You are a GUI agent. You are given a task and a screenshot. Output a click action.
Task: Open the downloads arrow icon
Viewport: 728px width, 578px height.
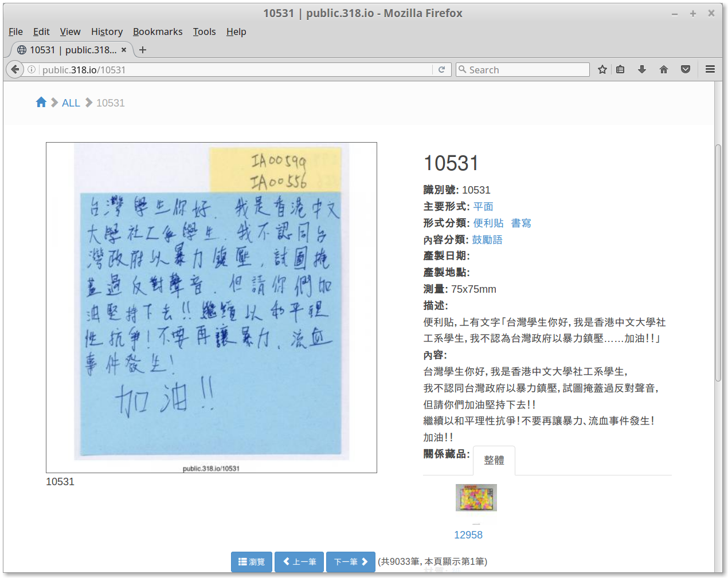642,69
